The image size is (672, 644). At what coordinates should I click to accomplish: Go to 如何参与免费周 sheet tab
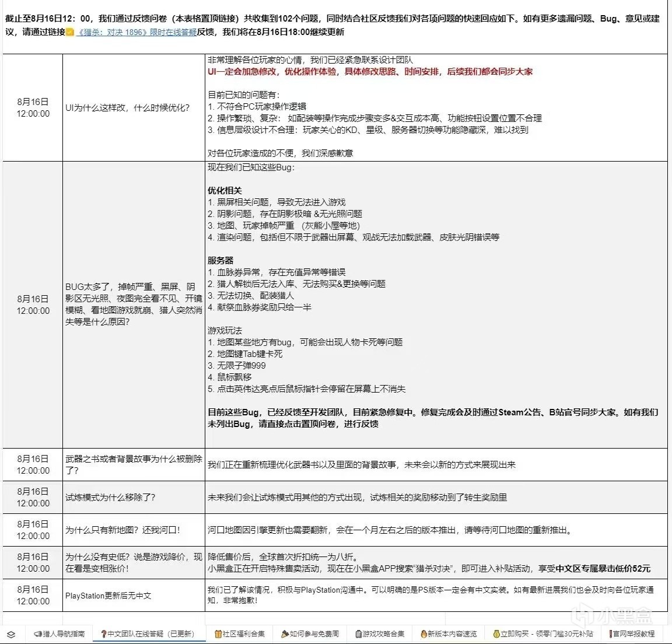coord(310,633)
